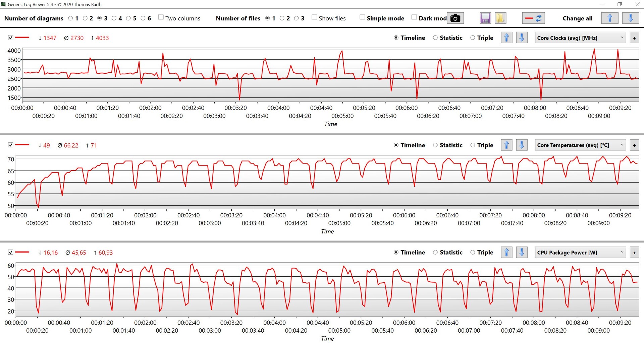Viewport: 644px width, 348px height.
Task: Click the camera screenshot icon
Action: click(x=455, y=18)
